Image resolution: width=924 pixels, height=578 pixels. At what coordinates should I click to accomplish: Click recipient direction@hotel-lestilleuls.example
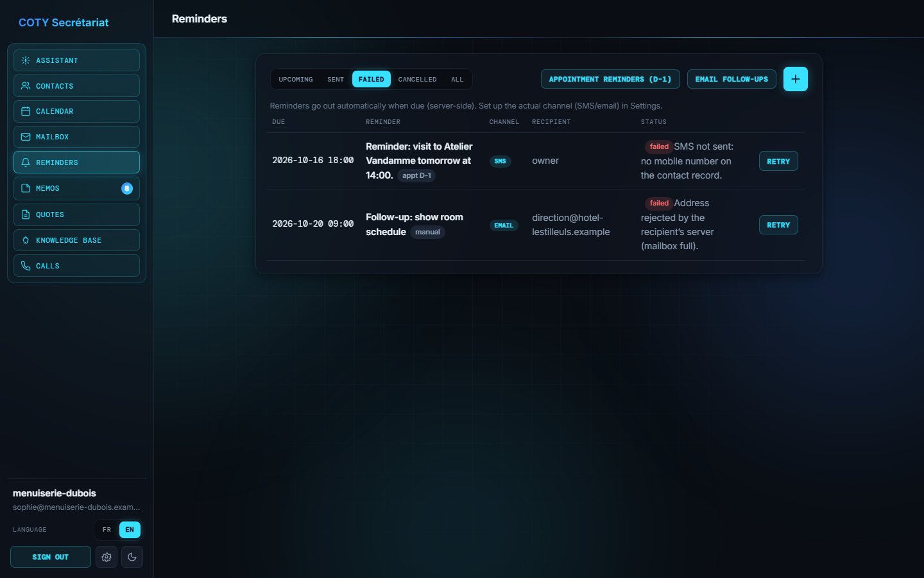pyautogui.click(x=571, y=225)
